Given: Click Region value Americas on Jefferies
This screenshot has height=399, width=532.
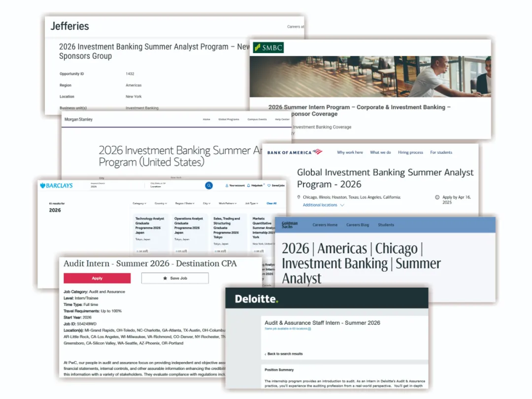Looking at the screenshot, I should 133,86.
